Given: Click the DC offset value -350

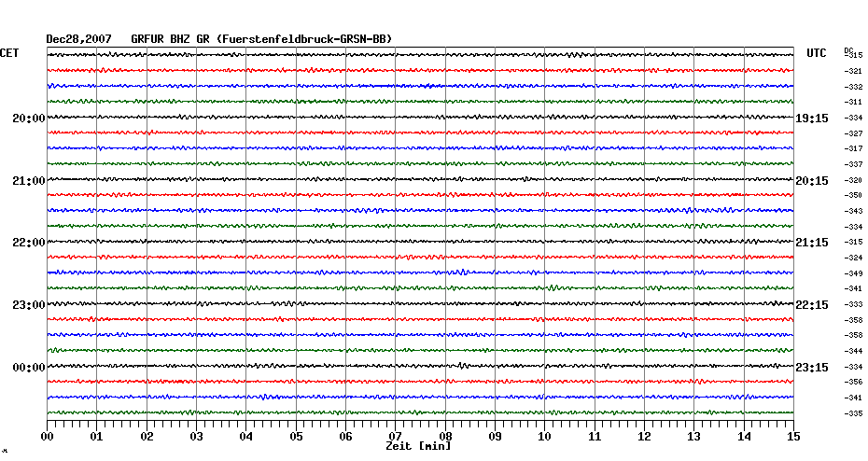Looking at the screenshot, I should click(853, 195).
